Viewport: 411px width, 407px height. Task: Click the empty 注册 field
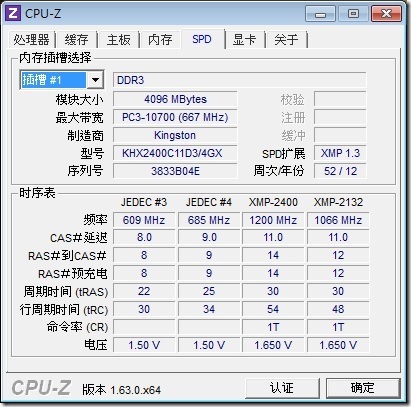pos(340,117)
